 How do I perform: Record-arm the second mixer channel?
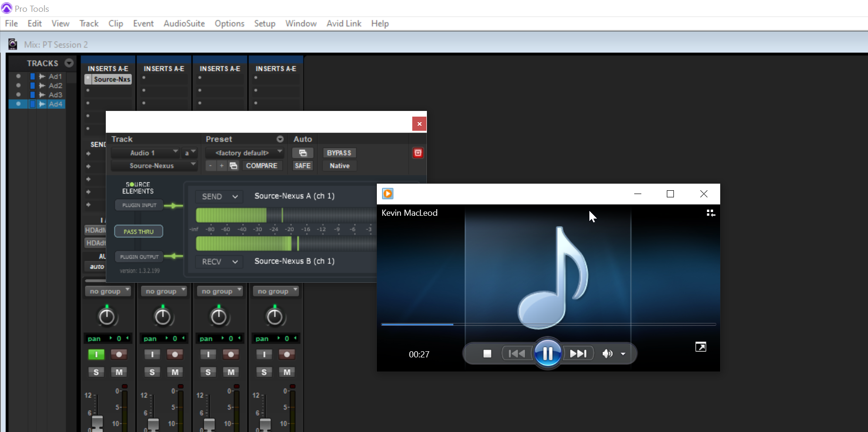tap(175, 354)
